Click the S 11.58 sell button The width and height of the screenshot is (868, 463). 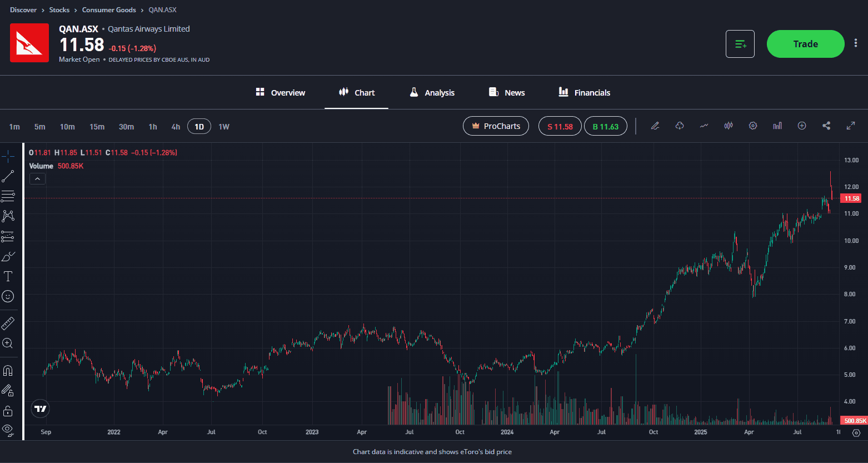tap(560, 126)
